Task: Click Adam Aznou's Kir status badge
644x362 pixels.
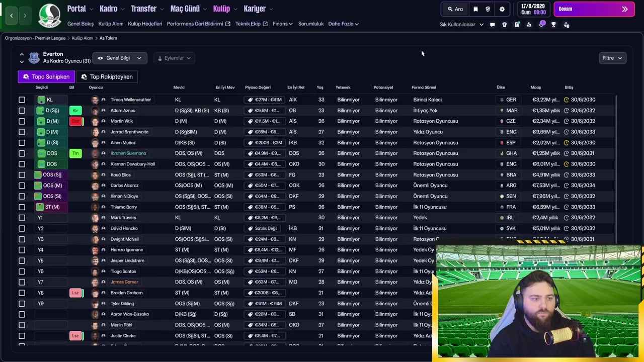Action: 75,111
